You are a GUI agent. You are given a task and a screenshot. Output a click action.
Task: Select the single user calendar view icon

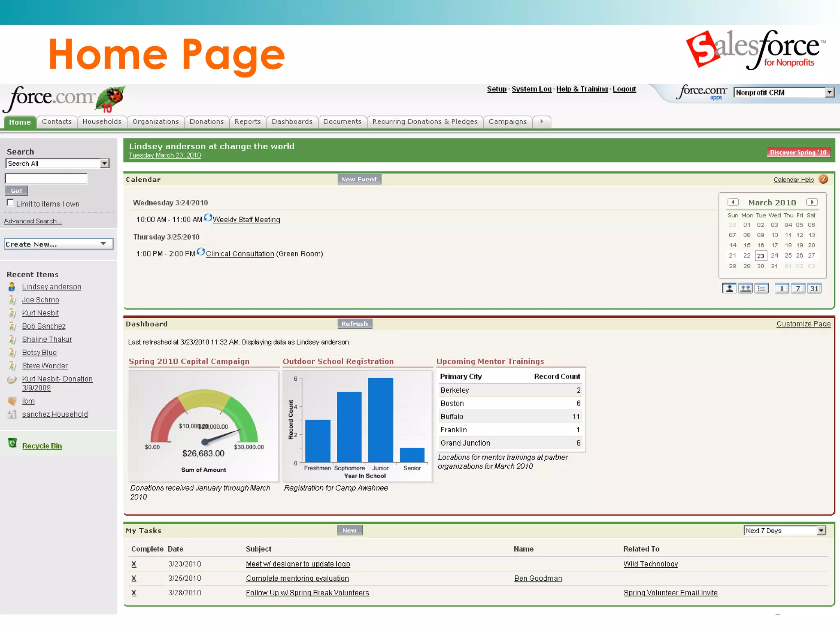tap(729, 288)
